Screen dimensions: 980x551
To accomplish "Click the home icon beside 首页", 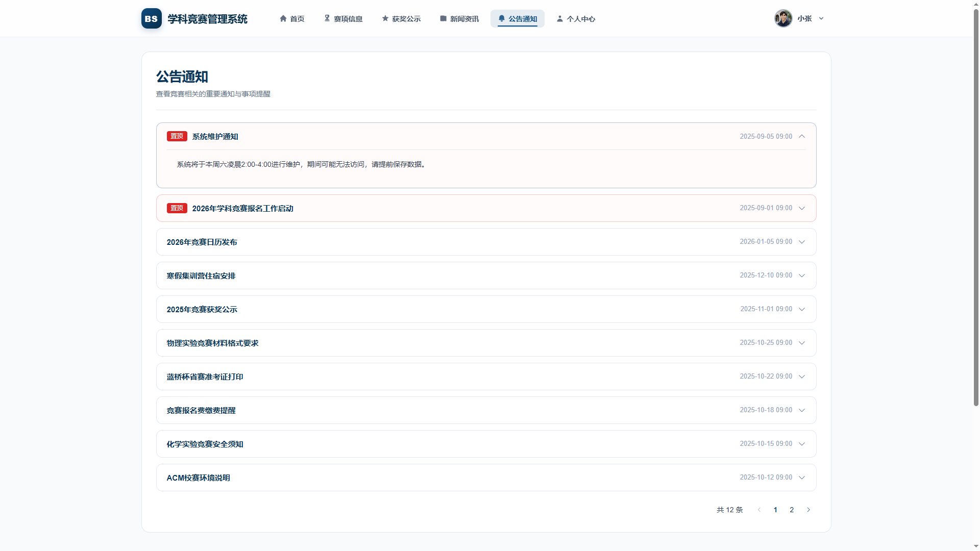I will tap(283, 18).
